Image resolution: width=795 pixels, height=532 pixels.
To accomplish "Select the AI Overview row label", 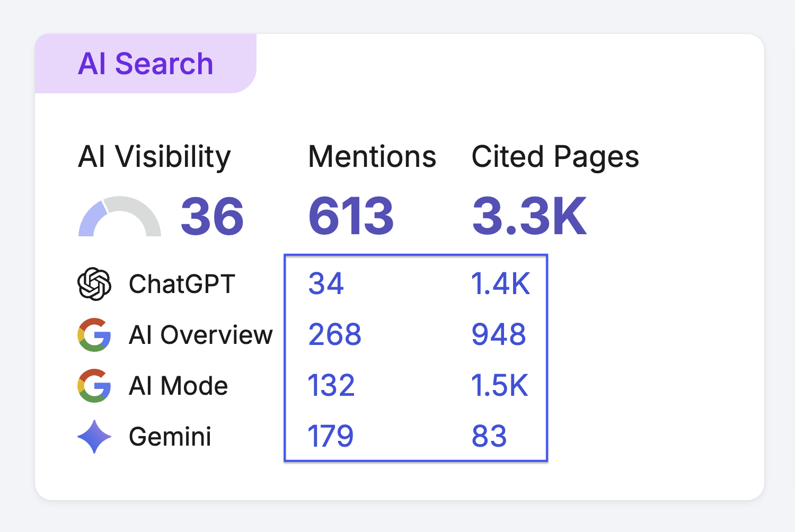I will point(201,335).
